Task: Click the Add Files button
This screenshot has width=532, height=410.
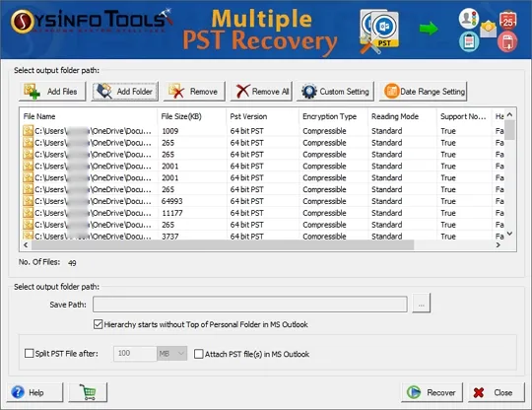Action: [52, 92]
